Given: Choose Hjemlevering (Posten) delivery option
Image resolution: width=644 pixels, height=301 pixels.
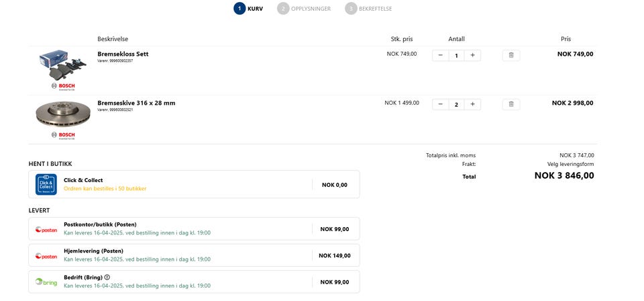Looking at the screenshot, I should point(194,255).
